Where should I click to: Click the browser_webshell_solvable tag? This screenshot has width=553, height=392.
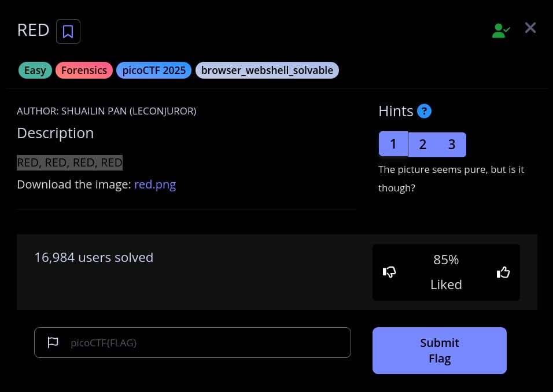click(x=267, y=71)
